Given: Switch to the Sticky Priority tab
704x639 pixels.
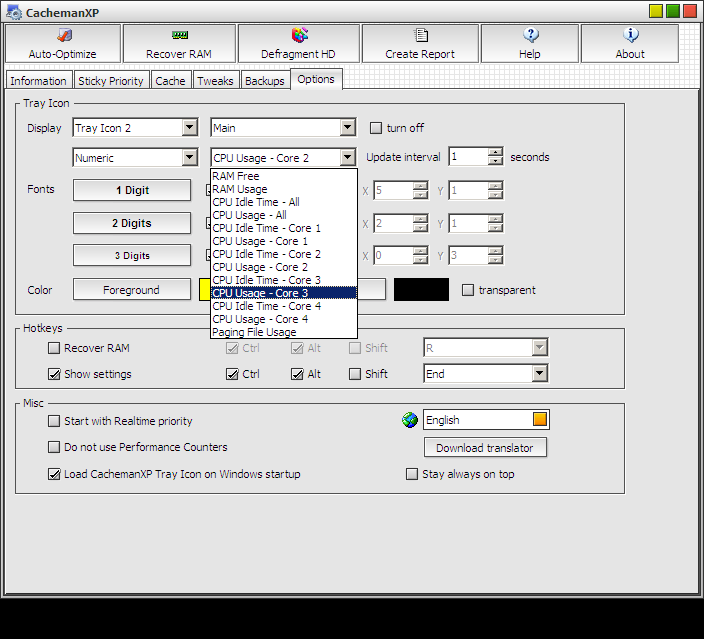Looking at the screenshot, I should [110, 81].
